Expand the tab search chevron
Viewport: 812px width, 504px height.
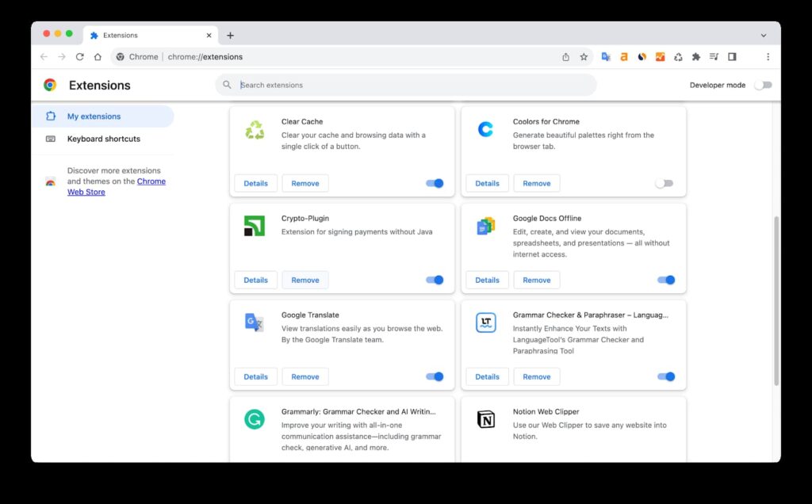764,35
